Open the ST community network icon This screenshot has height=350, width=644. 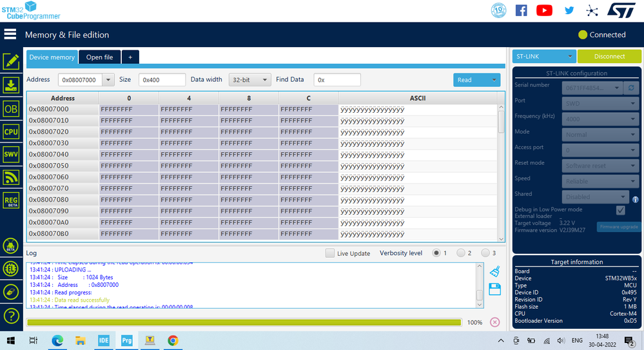592,11
